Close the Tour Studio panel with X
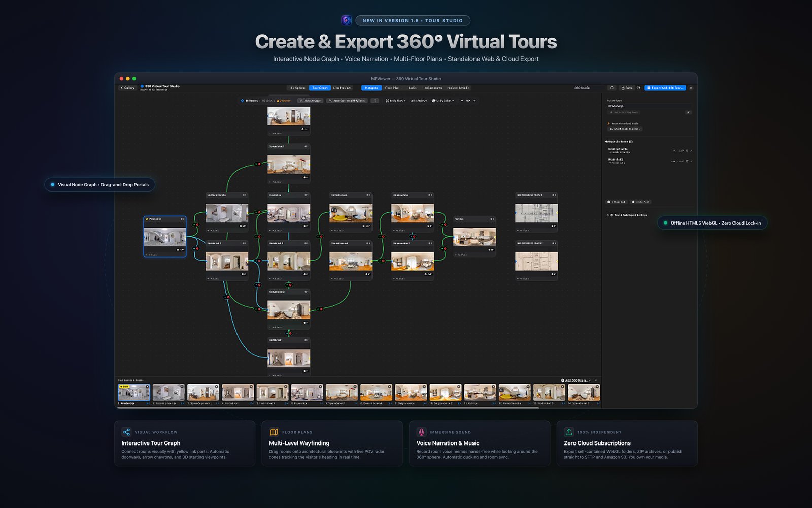This screenshot has width=812, height=508. coord(691,88)
